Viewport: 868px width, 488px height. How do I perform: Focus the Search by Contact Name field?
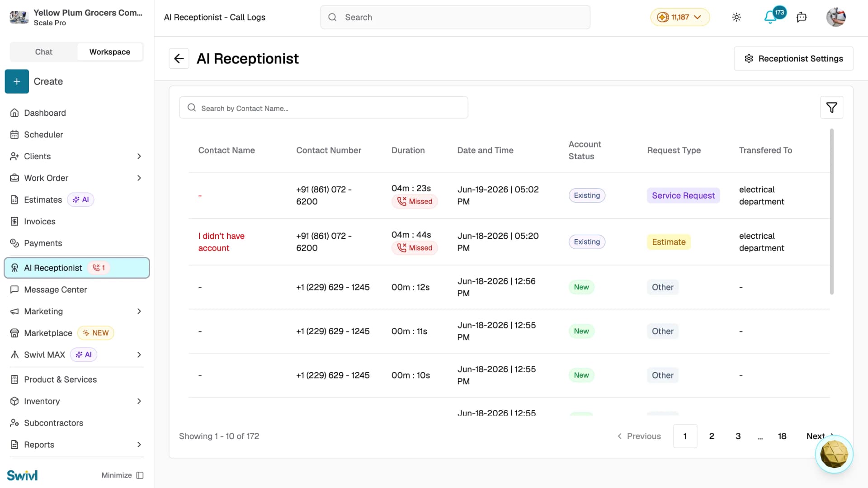pos(323,108)
